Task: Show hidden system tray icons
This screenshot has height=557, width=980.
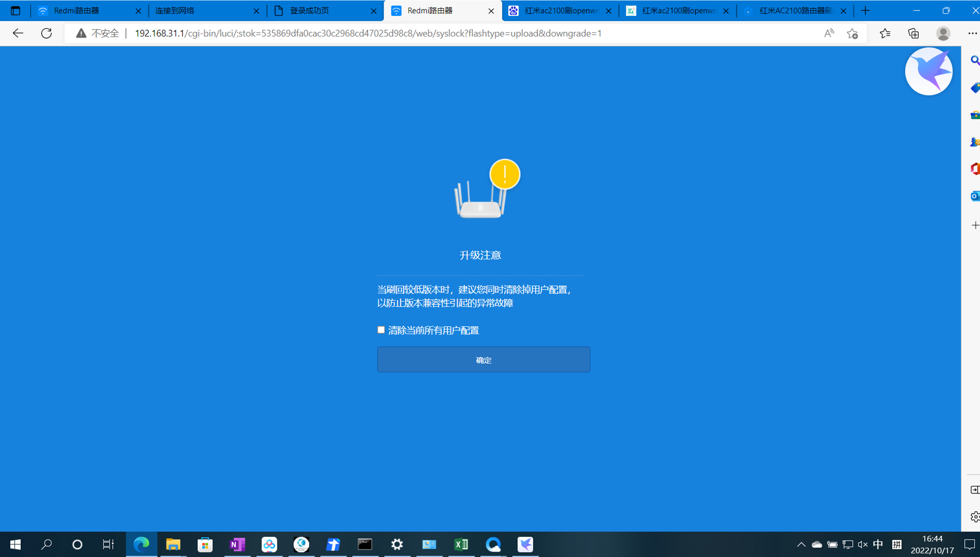Action: (801, 545)
